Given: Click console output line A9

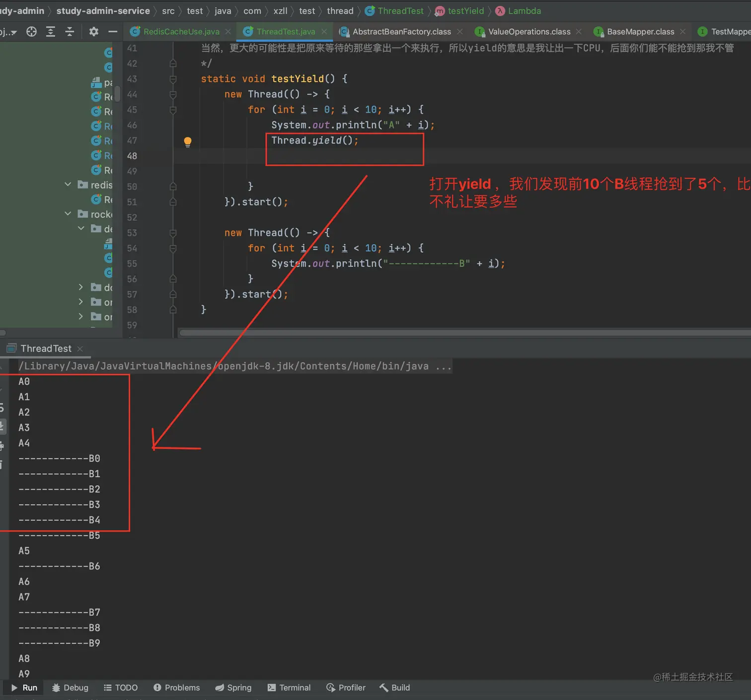Looking at the screenshot, I should click(x=24, y=674).
